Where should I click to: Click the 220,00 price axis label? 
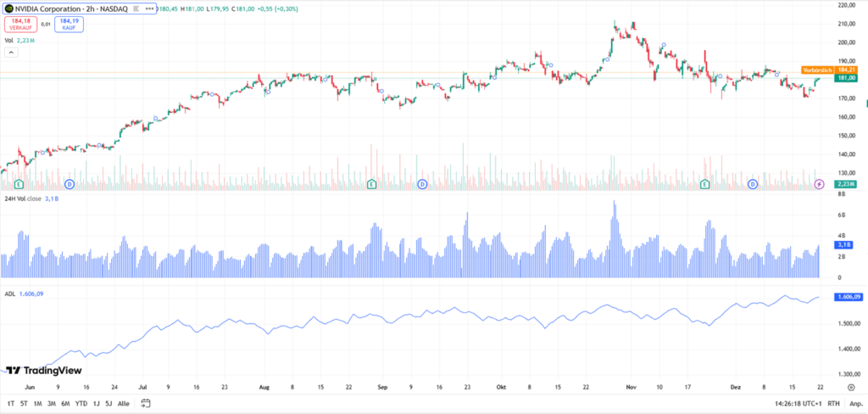point(848,5)
